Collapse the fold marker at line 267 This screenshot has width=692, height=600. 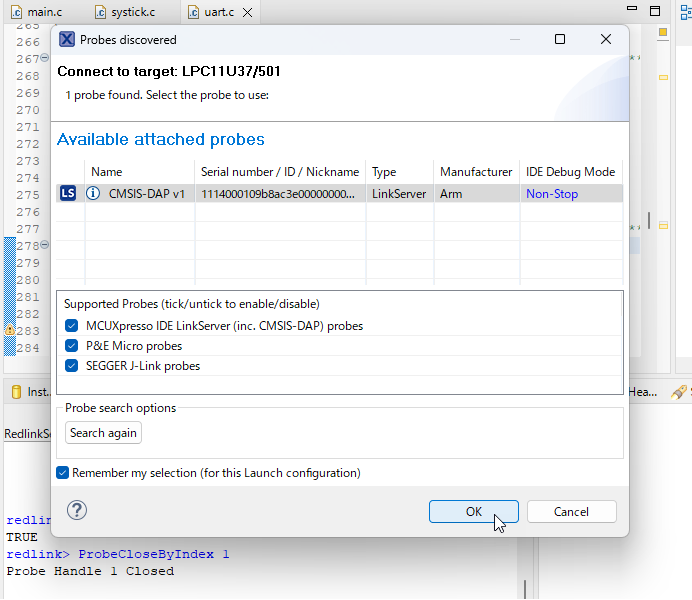tap(45, 57)
